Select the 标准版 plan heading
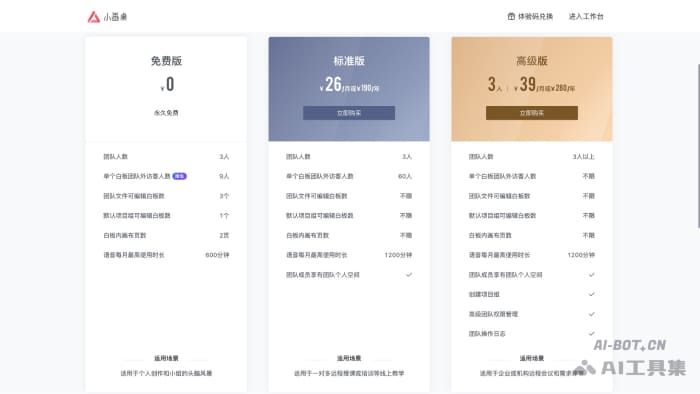The image size is (700, 394). 349,61
